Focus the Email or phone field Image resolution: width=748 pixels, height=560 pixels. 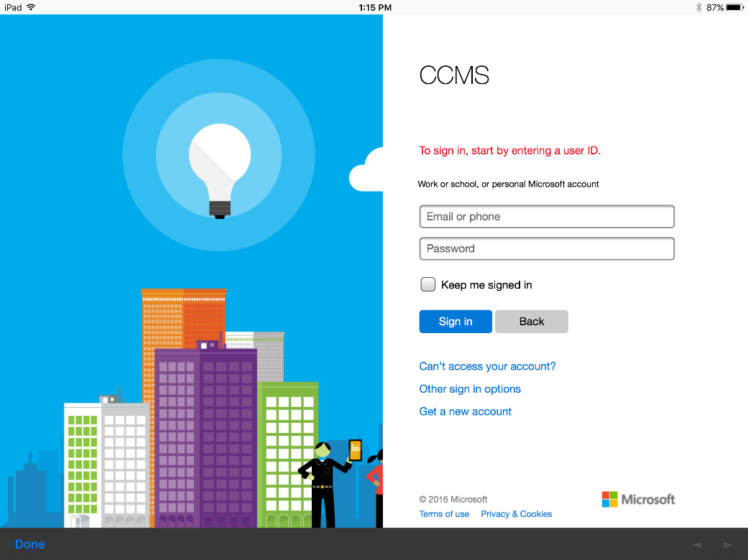tap(547, 217)
